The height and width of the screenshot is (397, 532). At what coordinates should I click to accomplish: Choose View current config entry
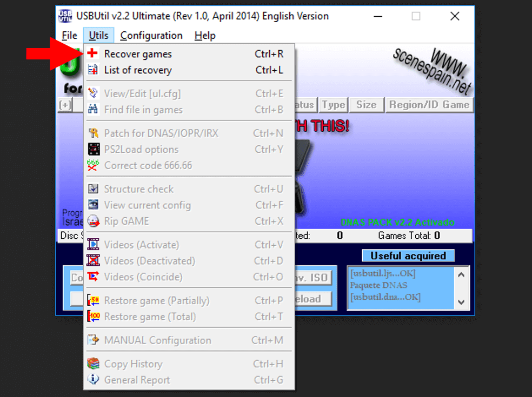point(189,205)
